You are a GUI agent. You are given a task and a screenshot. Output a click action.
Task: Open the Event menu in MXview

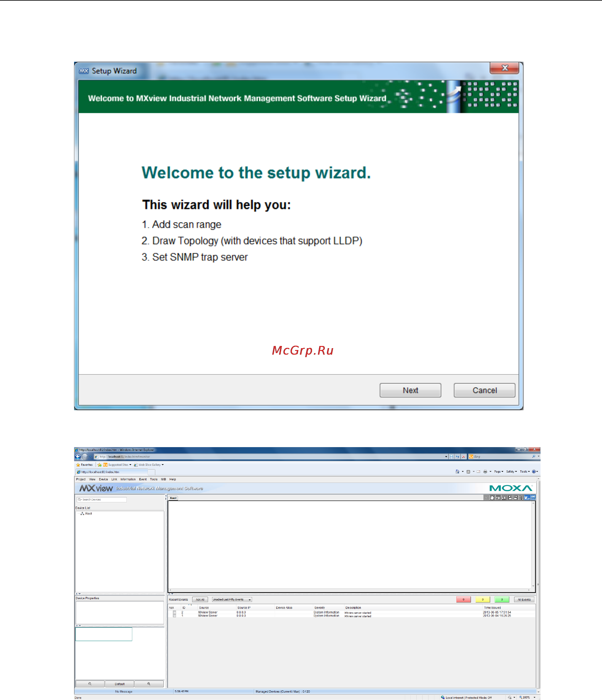(x=143, y=479)
